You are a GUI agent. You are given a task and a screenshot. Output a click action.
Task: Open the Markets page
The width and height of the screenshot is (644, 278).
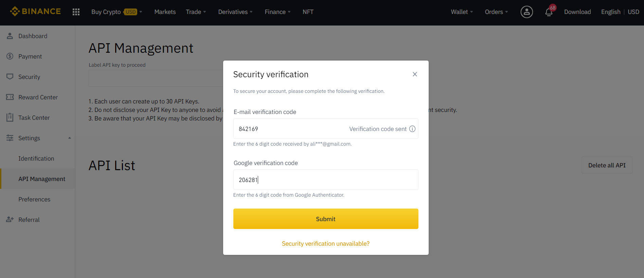point(165,12)
